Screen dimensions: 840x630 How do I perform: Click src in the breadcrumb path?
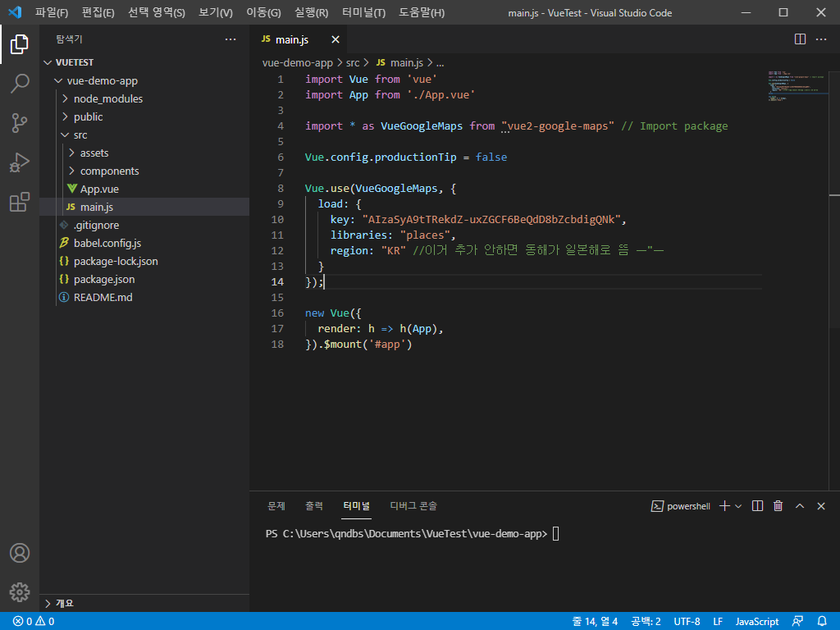pyautogui.click(x=353, y=62)
